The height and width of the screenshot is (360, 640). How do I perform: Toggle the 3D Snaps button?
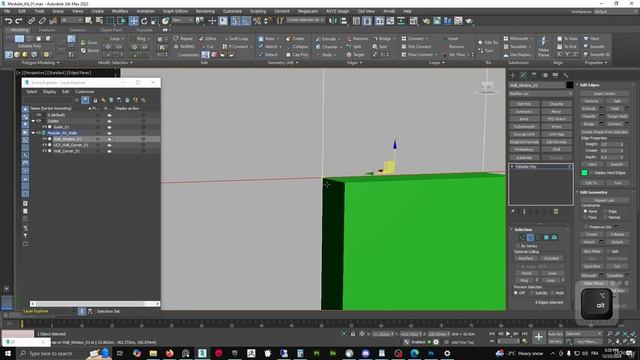tap(235, 21)
